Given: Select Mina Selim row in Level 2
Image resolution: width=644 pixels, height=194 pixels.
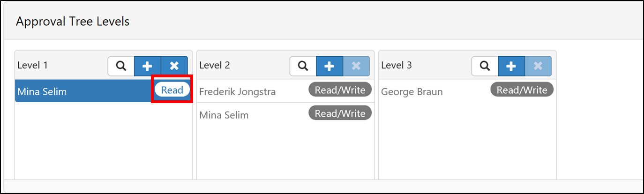Looking at the screenshot, I should [x=224, y=115].
